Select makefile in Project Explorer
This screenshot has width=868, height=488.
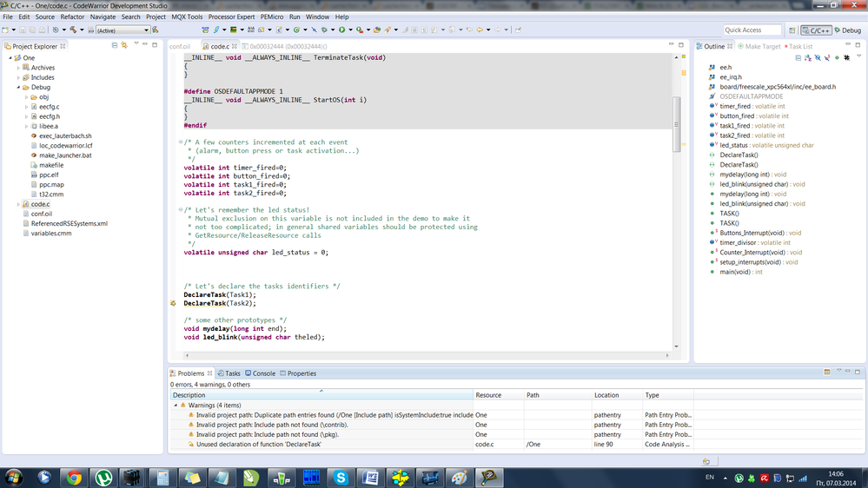point(51,165)
